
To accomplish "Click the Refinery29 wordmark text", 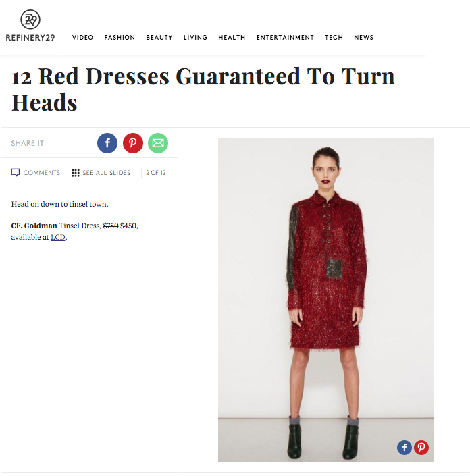I will coord(30,38).
